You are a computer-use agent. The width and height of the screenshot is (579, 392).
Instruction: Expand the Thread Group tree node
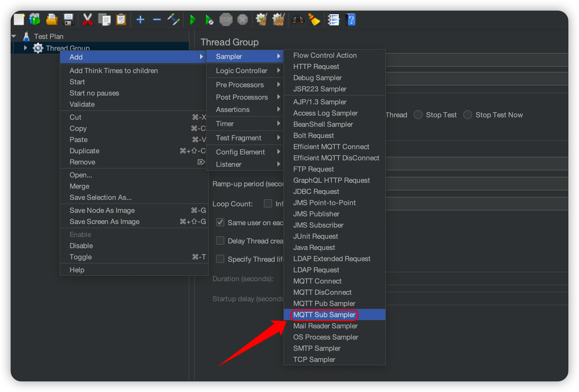[25, 48]
